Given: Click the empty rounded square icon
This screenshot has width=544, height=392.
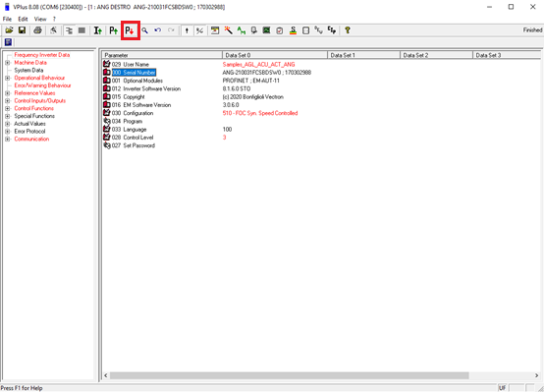Looking at the screenshot, I should pyautogui.click(x=305, y=30).
